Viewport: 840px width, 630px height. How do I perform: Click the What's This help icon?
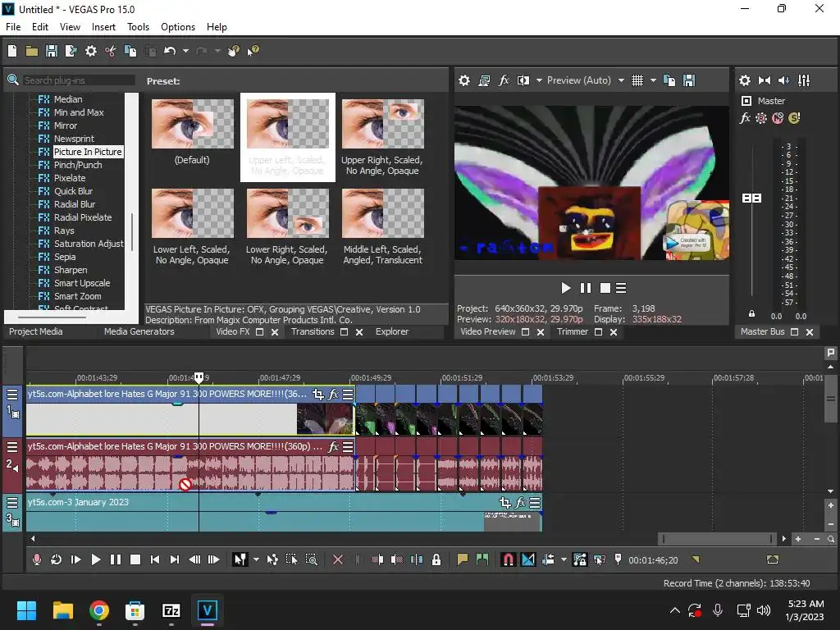pos(253,51)
